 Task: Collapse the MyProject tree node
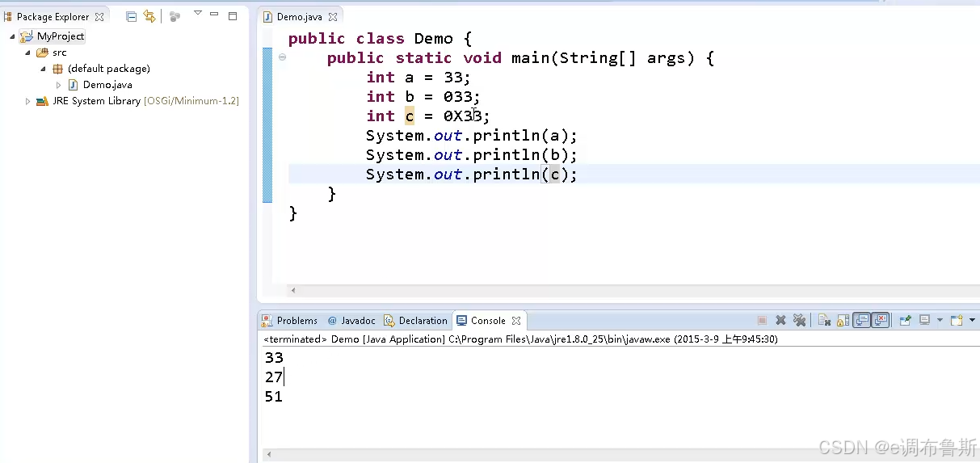click(x=12, y=36)
